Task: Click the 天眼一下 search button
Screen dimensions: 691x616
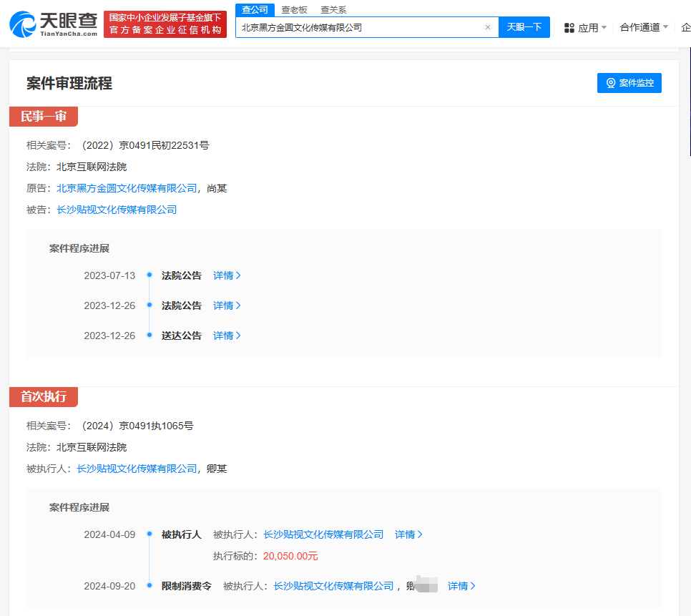Action: [x=524, y=27]
